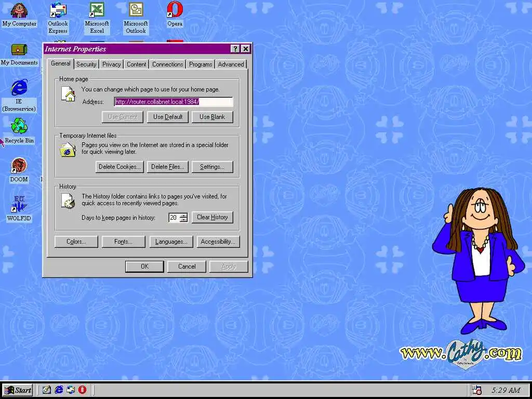
Task: Switch to the Privacy tab
Action: (111, 64)
